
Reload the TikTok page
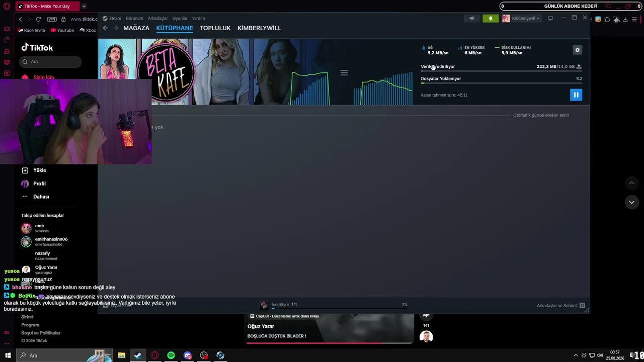coord(38,19)
